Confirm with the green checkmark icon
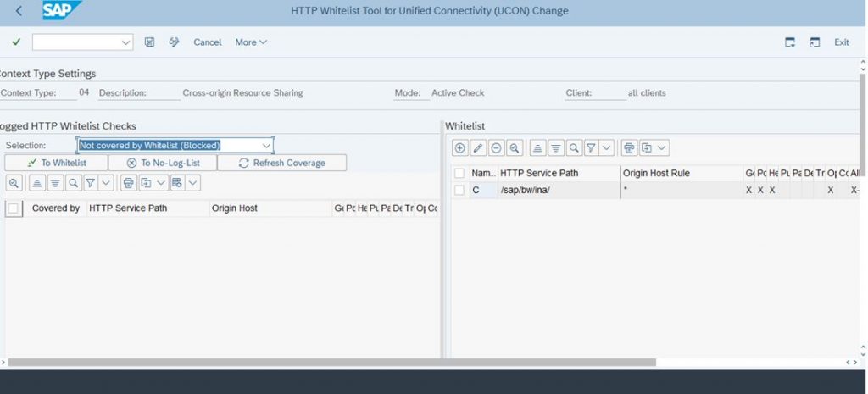This screenshot has height=394, width=868. pyautogui.click(x=16, y=42)
